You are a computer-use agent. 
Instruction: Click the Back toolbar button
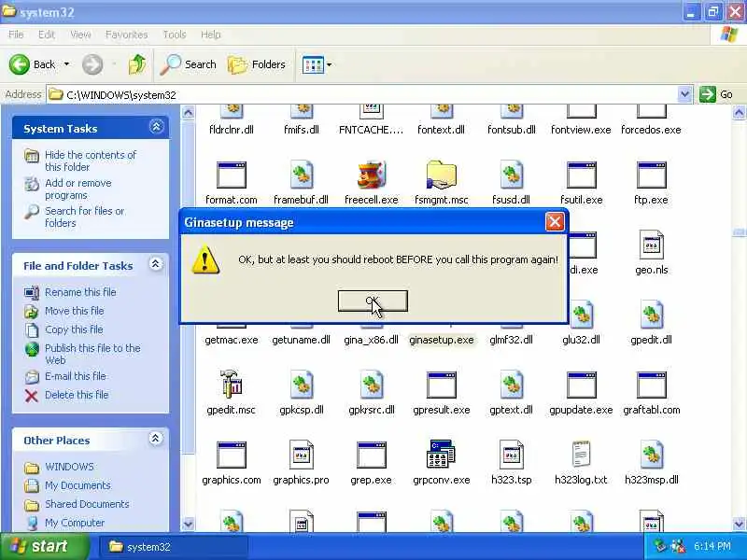point(33,64)
